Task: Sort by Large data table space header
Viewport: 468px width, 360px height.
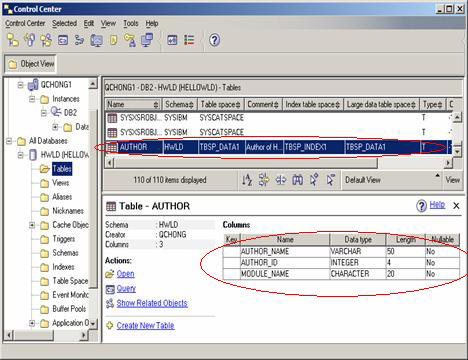Action: point(381,104)
